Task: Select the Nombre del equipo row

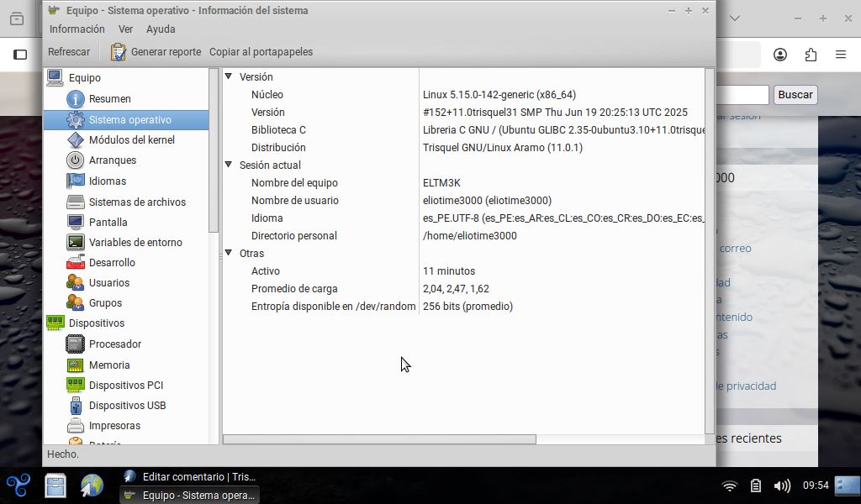Action: (x=463, y=182)
